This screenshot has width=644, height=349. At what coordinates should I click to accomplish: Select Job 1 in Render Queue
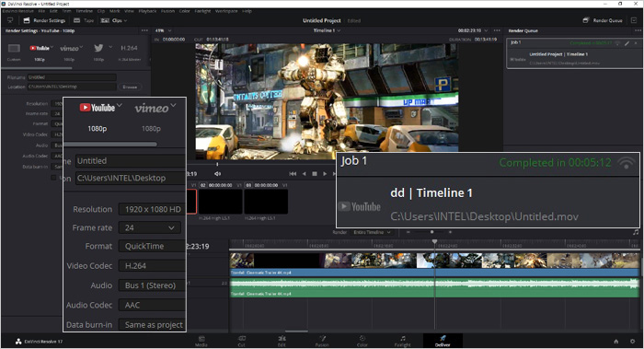pyautogui.click(x=575, y=53)
